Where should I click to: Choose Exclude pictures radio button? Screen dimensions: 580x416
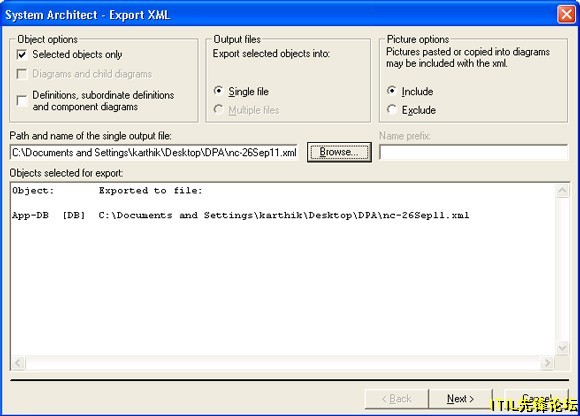[392, 109]
